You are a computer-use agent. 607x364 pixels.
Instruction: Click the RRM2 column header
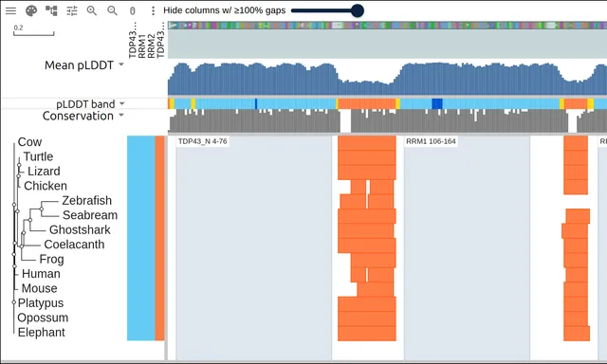click(x=152, y=46)
